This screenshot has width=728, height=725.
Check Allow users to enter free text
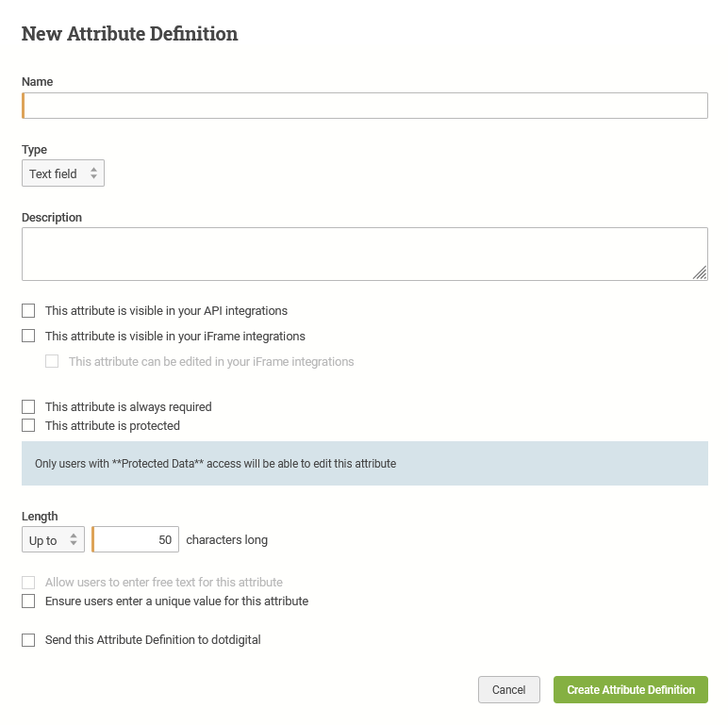[28, 582]
